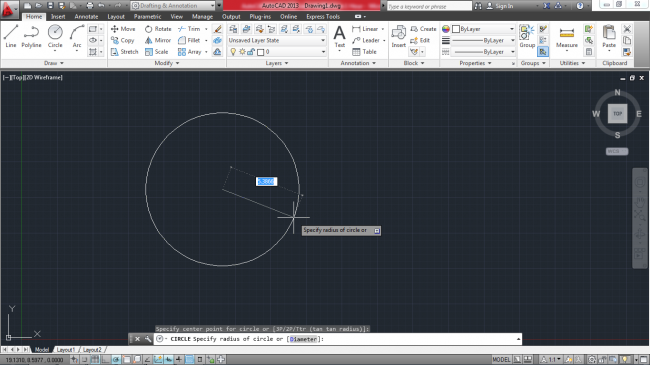The height and width of the screenshot is (365, 650).
Task: Click the Group objects icon
Action: point(527,36)
